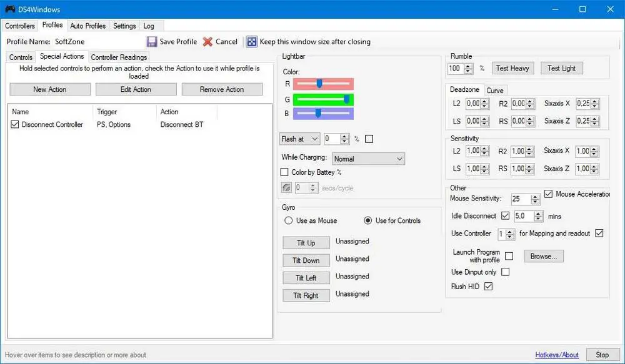Screen dimensions: 625x364
Task: Adjust the Flash at percentage stepper
Action: click(345, 139)
